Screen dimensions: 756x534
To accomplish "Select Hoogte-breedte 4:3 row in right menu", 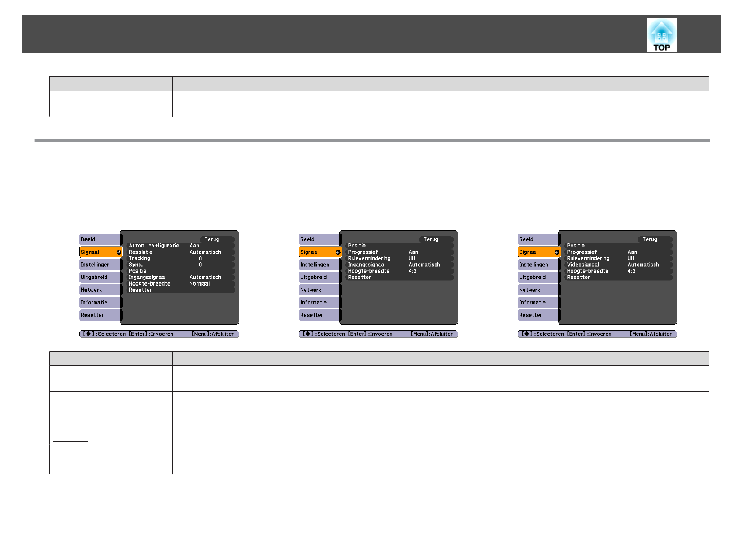I will pos(618,271).
